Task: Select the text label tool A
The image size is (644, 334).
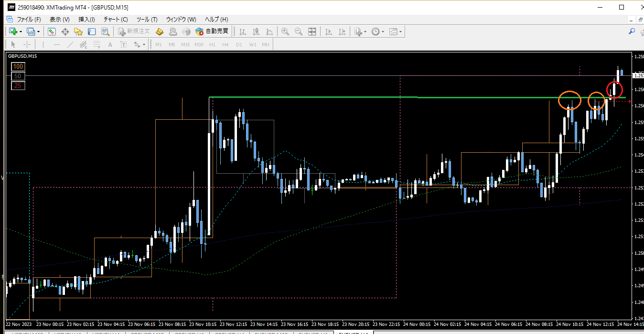Action: coord(110,44)
